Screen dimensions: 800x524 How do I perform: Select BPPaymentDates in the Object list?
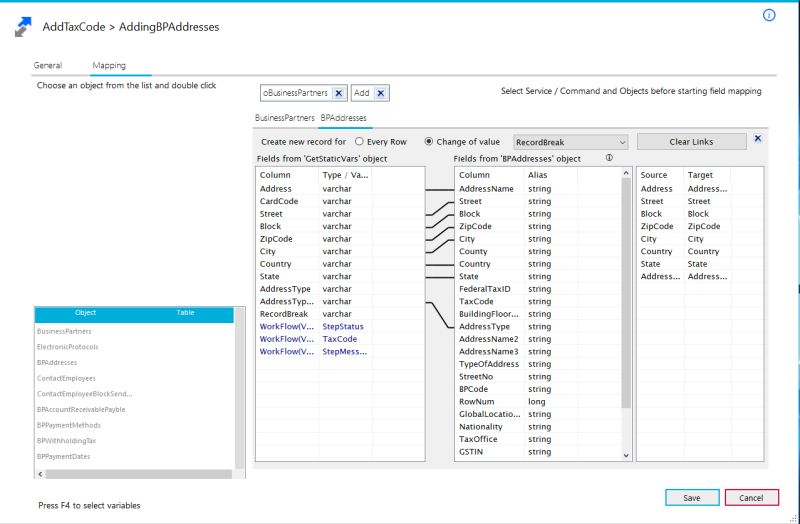tap(63, 456)
